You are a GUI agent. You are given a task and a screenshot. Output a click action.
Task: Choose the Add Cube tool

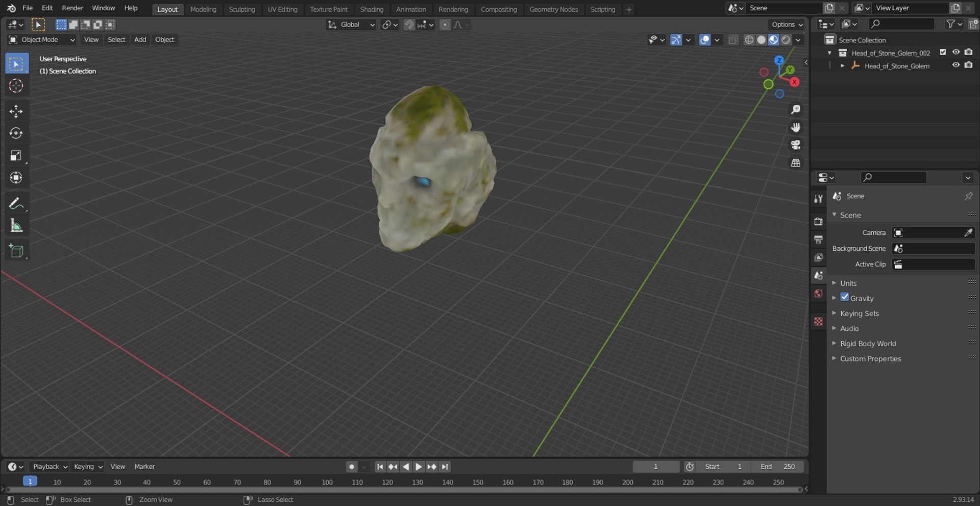(x=16, y=251)
